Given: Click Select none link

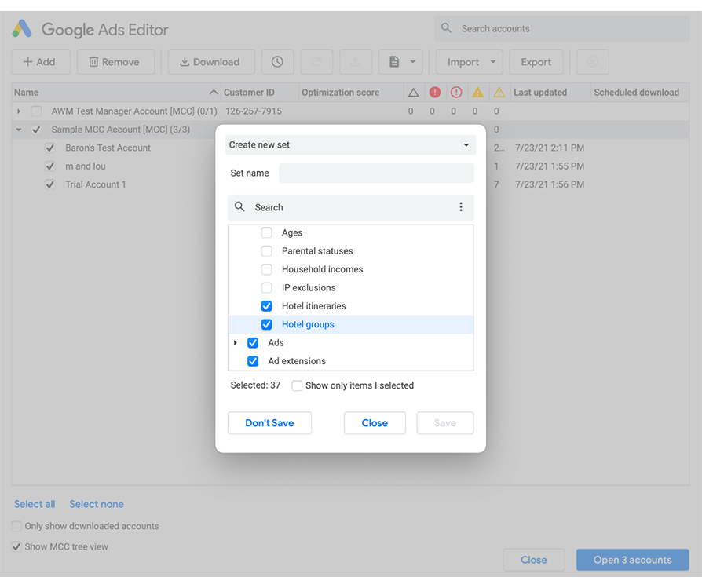Looking at the screenshot, I should coord(97,504).
